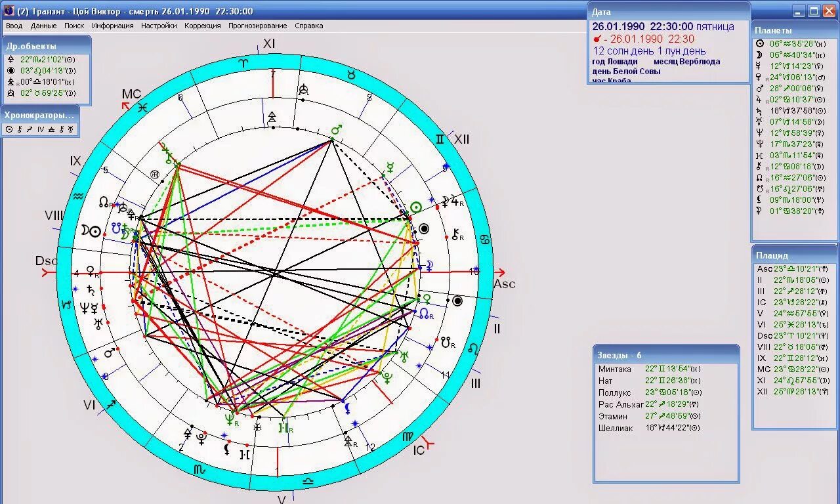The width and height of the screenshot is (840, 504).
Task: Open the Данные menu
Action: (x=43, y=26)
